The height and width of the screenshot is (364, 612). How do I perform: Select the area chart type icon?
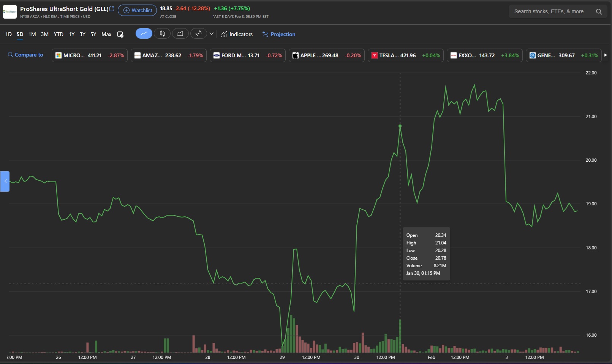(x=180, y=34)
